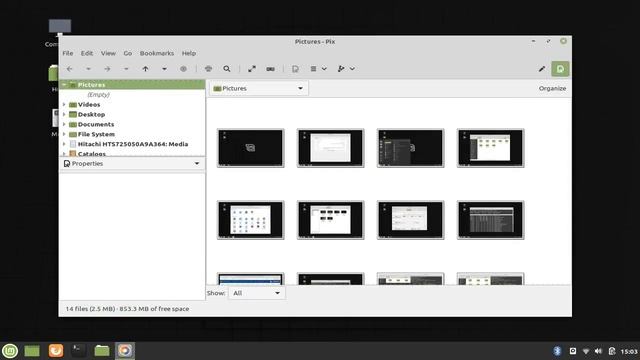
Task: Click the list view toolbar icon
Action: (x=313, y=69)
